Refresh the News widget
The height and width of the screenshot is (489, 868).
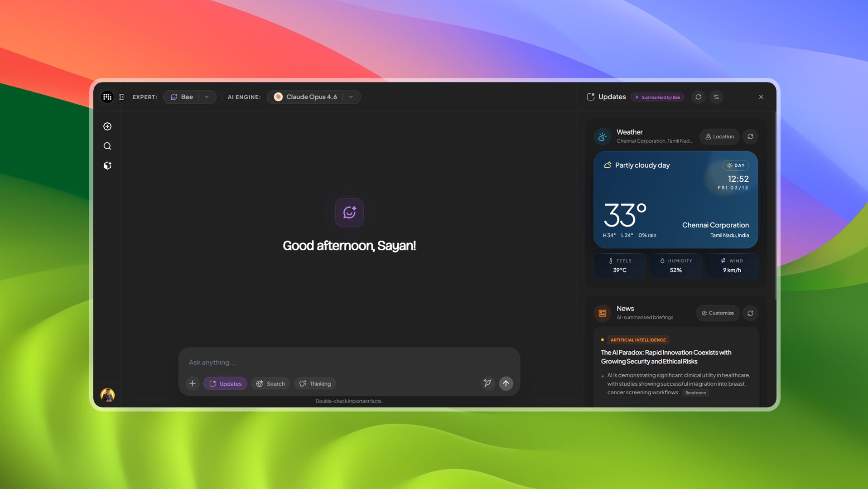pos(750,313)
